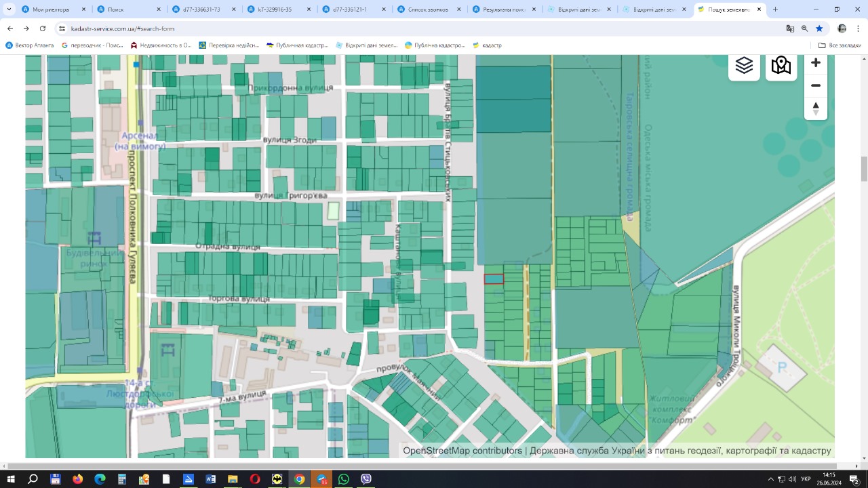The height and width of the screenshot is (488, 868).
Task: Expand the hidden system tray icons
Action: tap(770, 479)
